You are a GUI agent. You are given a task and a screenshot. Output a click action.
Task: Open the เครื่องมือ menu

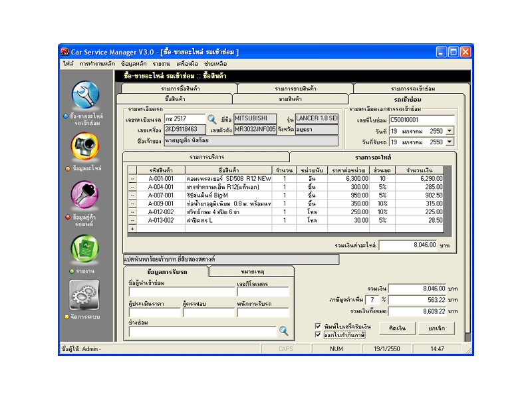[x=188, y=64]
